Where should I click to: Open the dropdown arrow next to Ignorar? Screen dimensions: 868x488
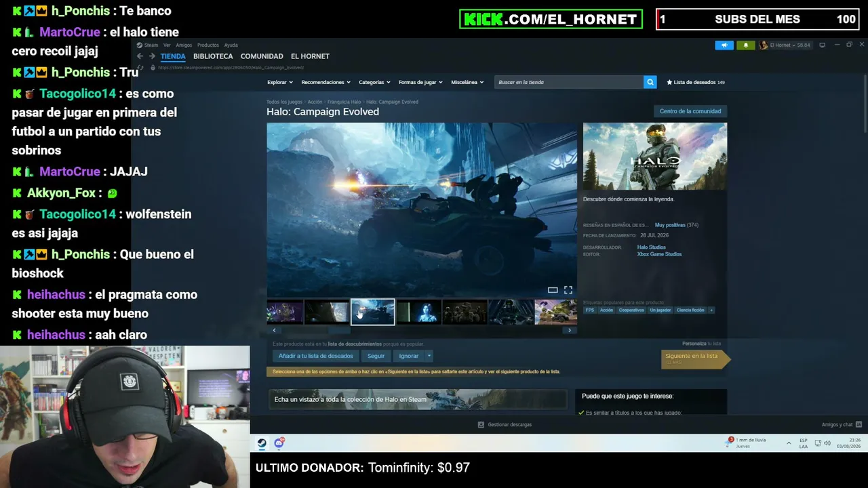[429, 356]
